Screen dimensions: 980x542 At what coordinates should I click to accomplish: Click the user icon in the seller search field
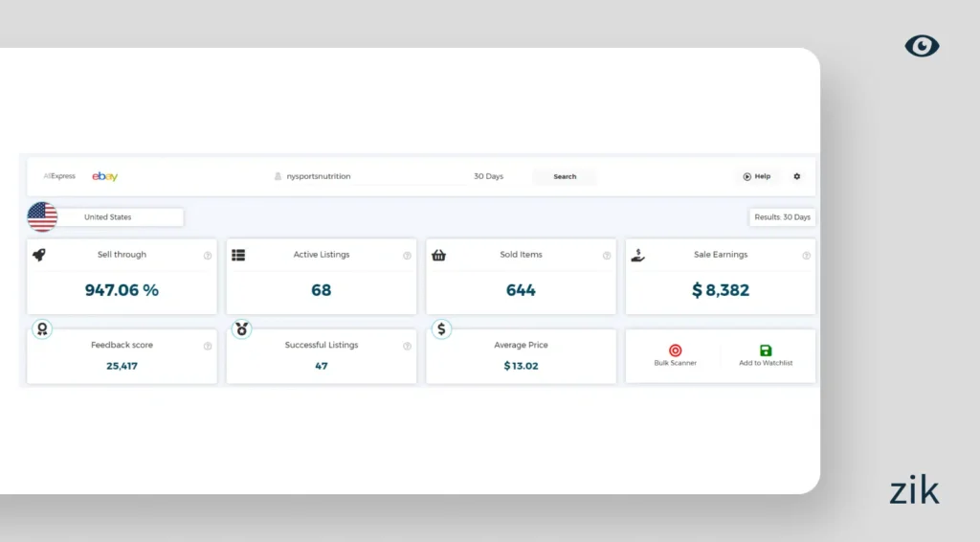click(x=278, y=176)
